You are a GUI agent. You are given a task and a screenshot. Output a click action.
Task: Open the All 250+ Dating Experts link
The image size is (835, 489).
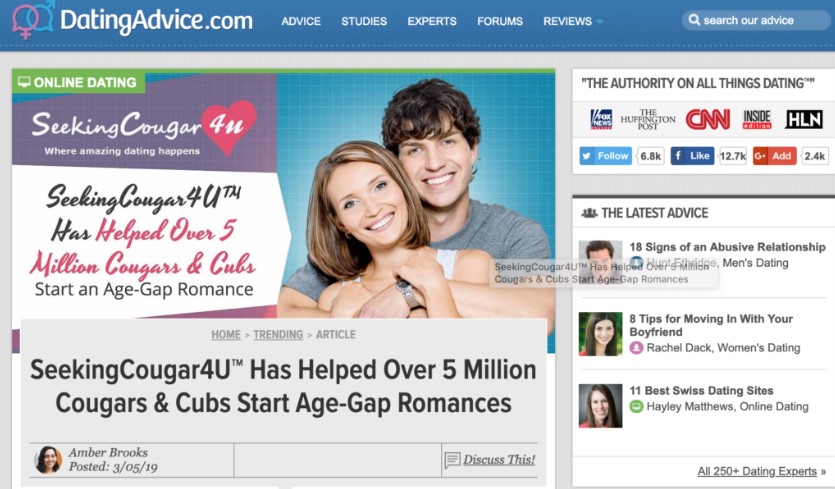[x=757, y=471]
